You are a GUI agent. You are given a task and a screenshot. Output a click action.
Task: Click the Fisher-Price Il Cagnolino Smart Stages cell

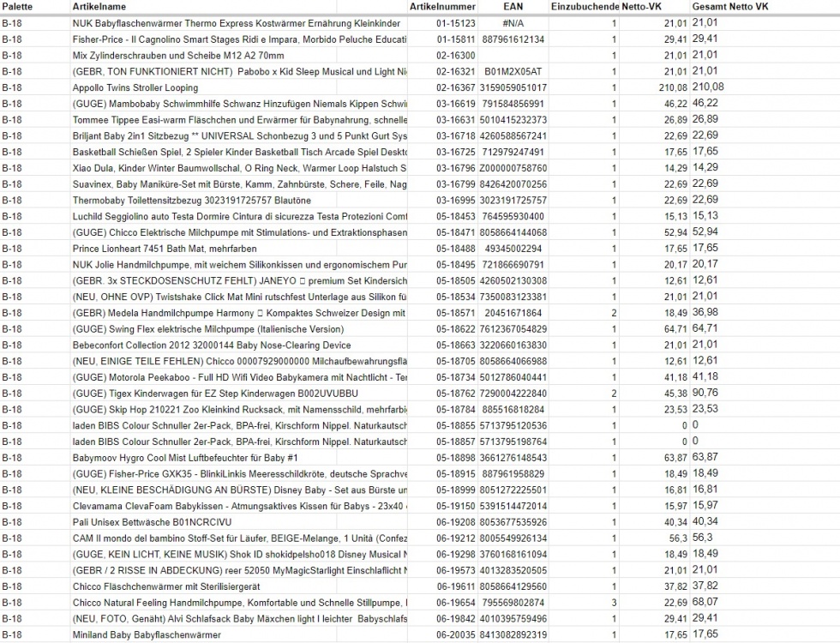point(239,39)
